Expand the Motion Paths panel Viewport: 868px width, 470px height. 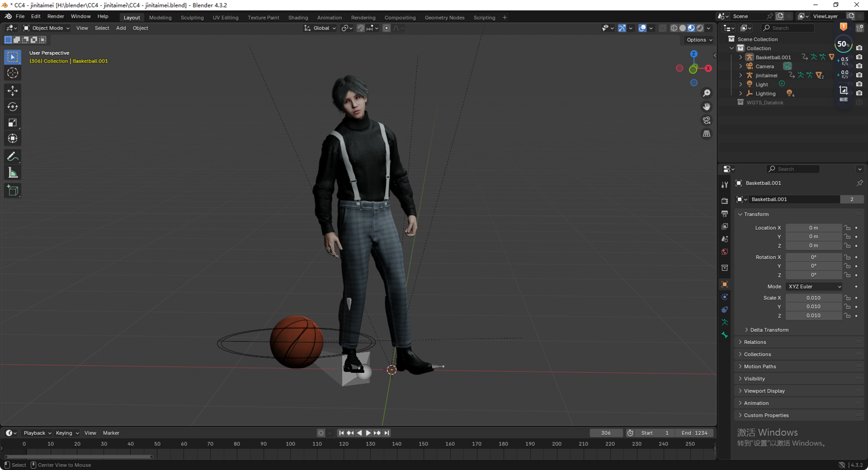[800, 367]
